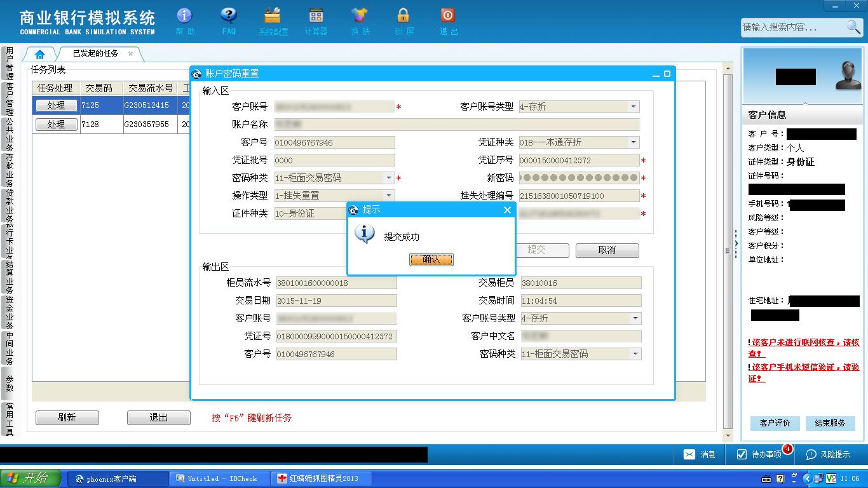Switch to phoenix客户端 taskbar item

[x=118, y=478]
